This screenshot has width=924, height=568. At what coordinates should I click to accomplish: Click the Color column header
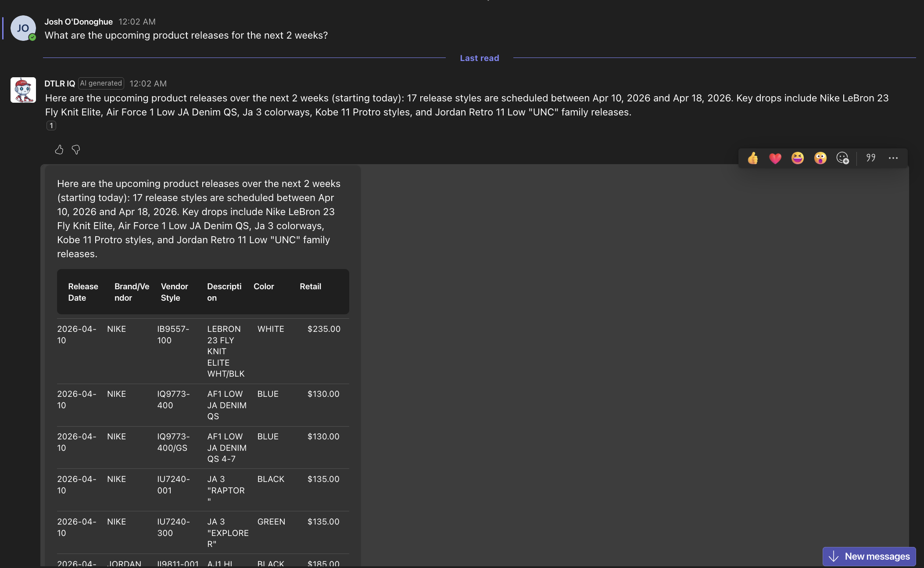pyautogui.click(x=264, y=286)
